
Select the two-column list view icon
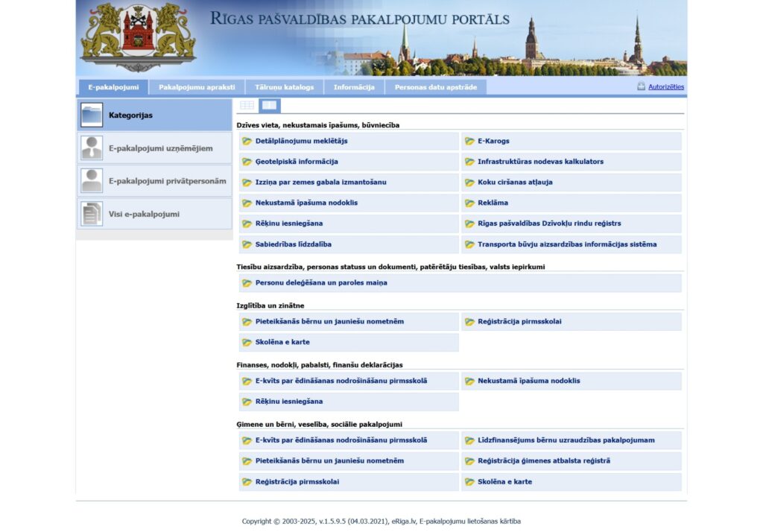[269, 105]
